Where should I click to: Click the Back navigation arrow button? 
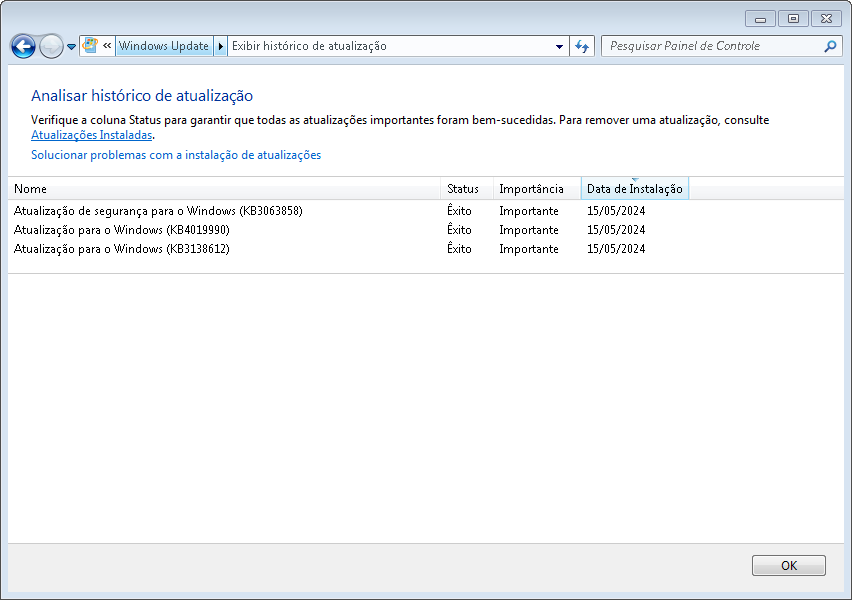(23, 46)
